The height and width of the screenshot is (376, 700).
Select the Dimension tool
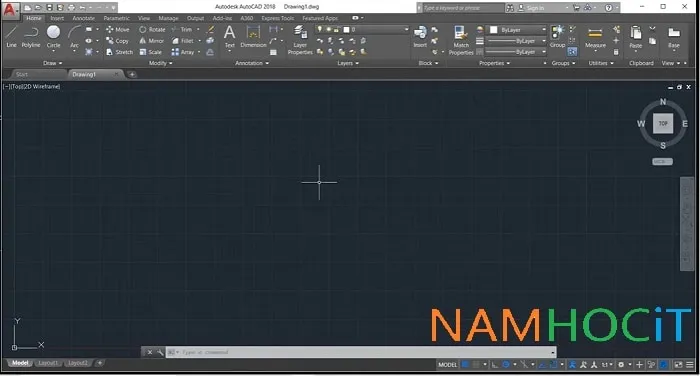(253, 37)
